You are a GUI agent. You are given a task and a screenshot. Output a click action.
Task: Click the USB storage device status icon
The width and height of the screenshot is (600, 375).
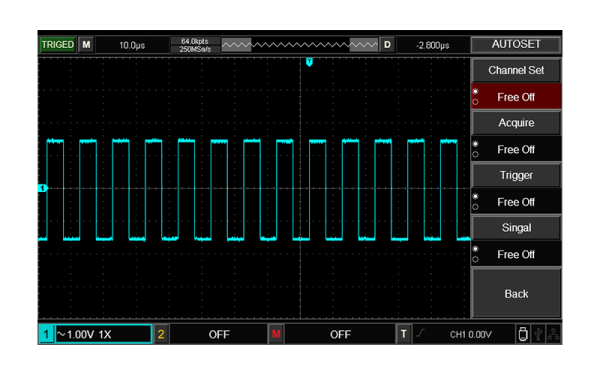pos(523,334)
